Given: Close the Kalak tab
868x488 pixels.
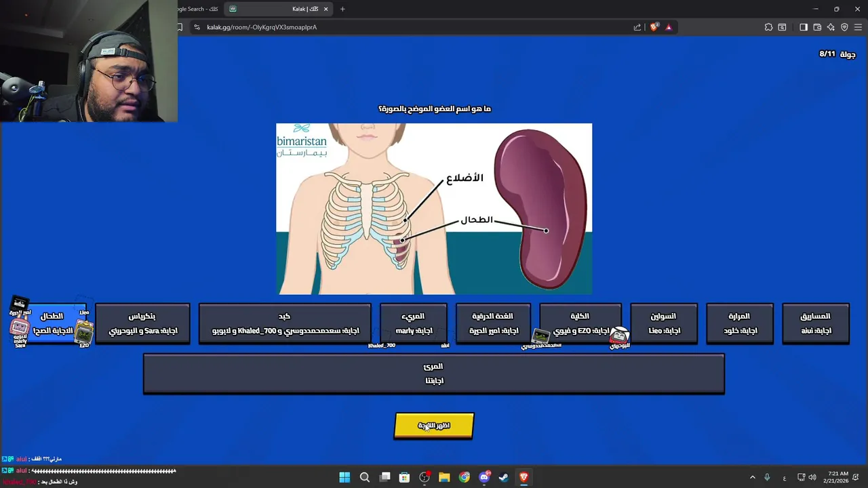Looking at the screenshot, I should click(325, 9).
